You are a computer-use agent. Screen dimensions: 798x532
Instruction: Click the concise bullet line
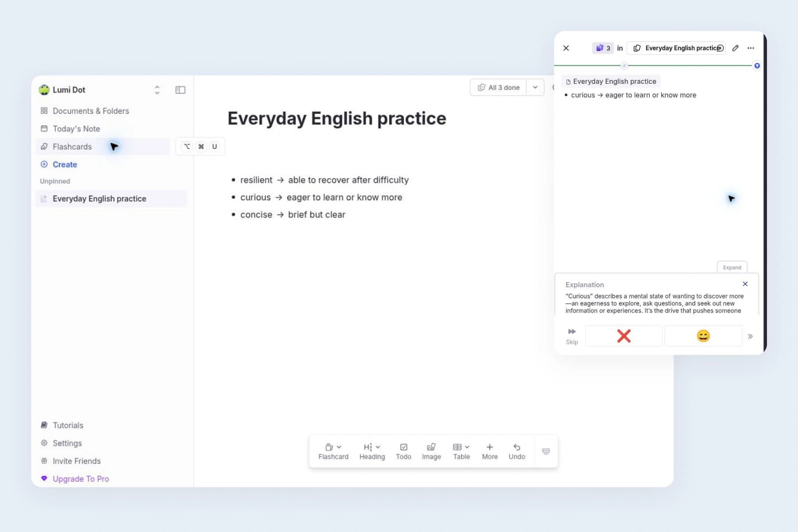click(293, 215)
